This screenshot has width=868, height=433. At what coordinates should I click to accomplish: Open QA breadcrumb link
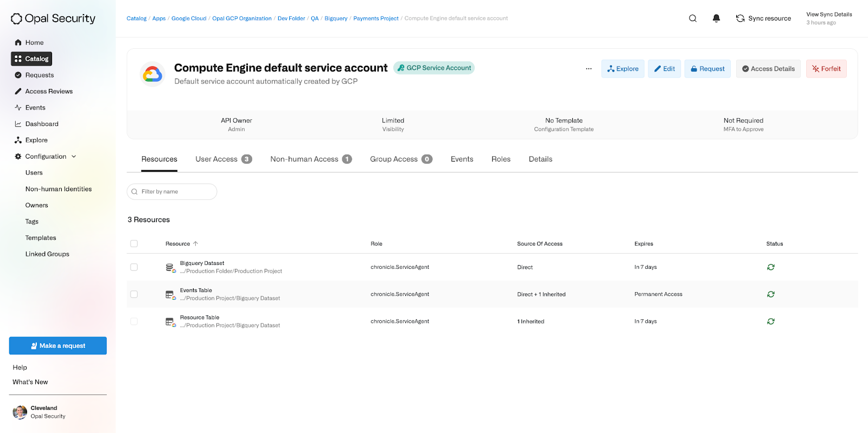[315, 18]
